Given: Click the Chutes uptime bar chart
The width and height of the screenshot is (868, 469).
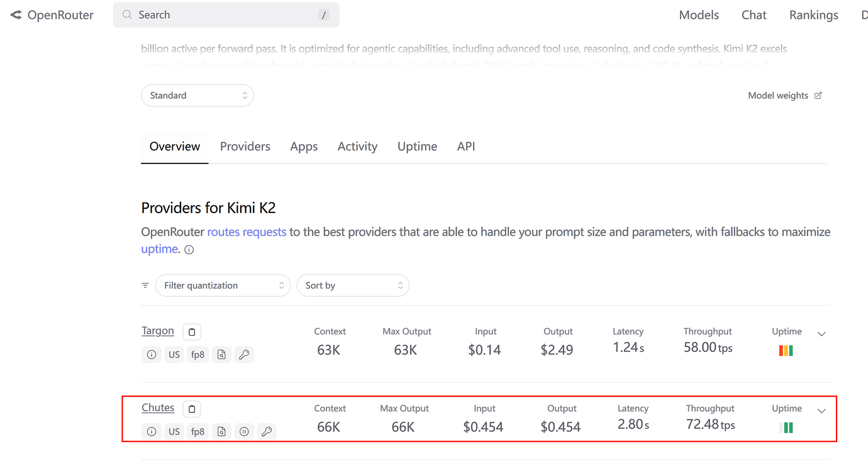Looking at the screenshot, I should point(786,428).
